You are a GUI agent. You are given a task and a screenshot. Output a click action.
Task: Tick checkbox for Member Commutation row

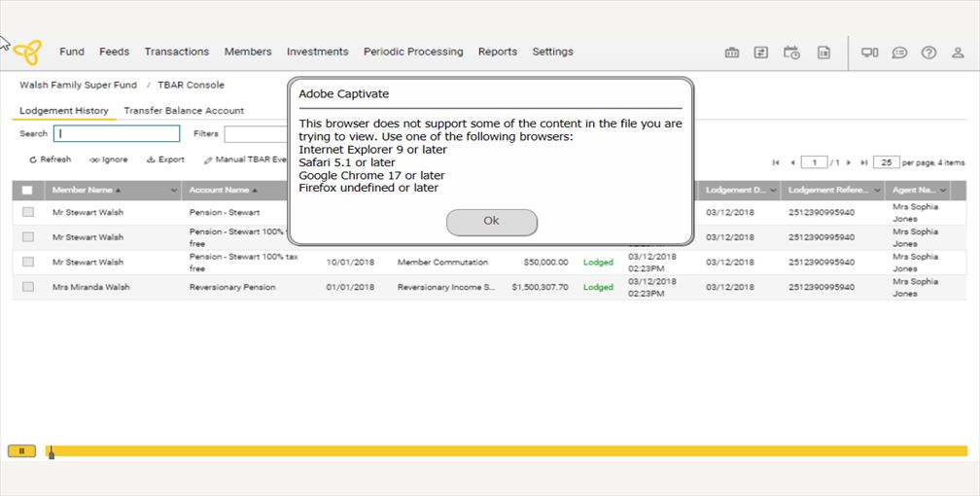[x=27, y=262]
